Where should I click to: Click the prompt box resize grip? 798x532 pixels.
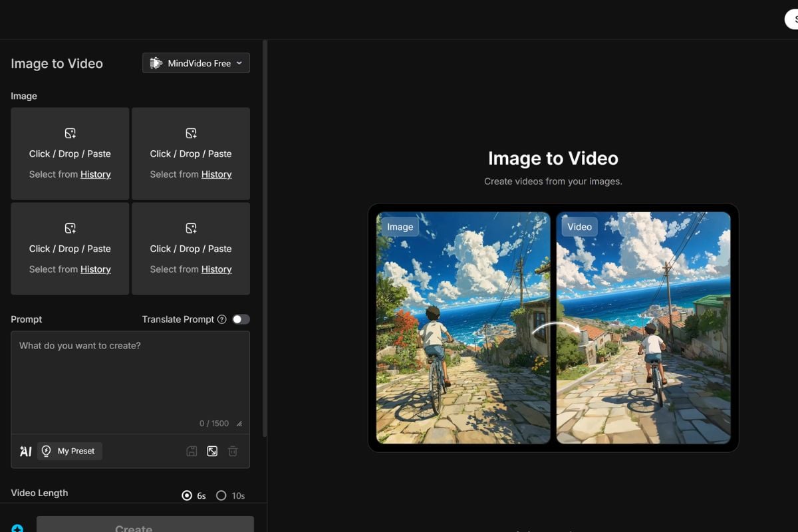tap(239, 424)
